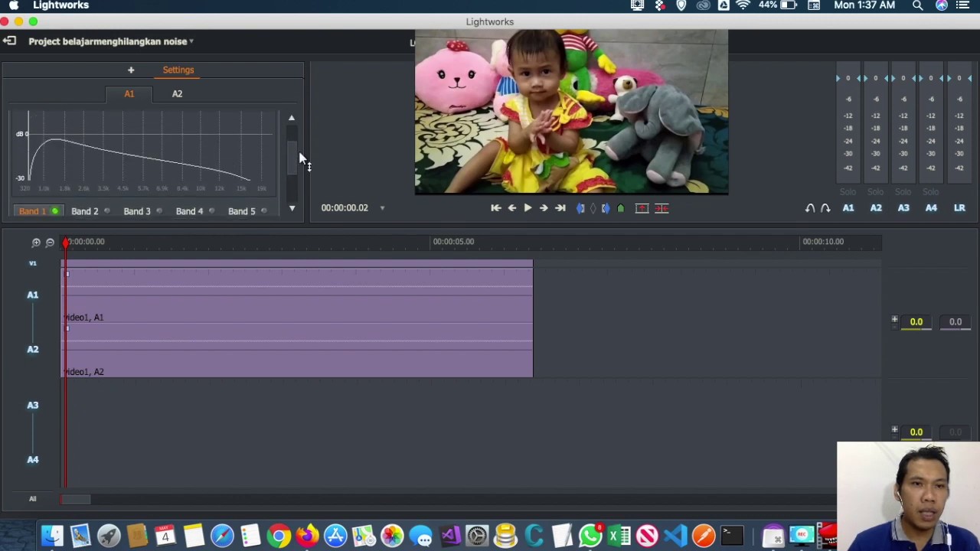The image size is (980, 551).
Task: Click the EQ panel scrollbar thumb
Action: pyautogui.click(x=292, y=159)
